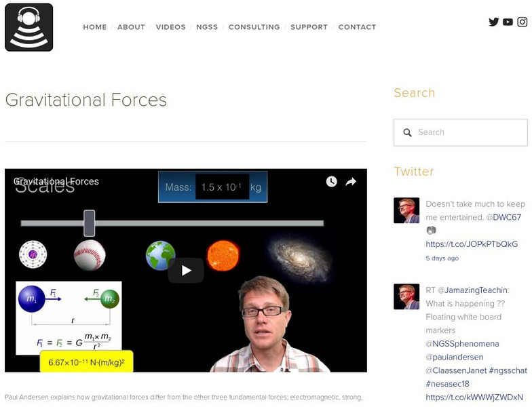Open the YouTube icon in header
The image size is (532, 407).
[x=508, y=22]
